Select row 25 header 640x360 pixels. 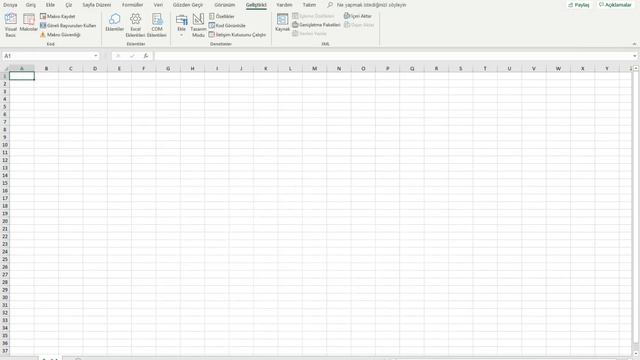5,259
